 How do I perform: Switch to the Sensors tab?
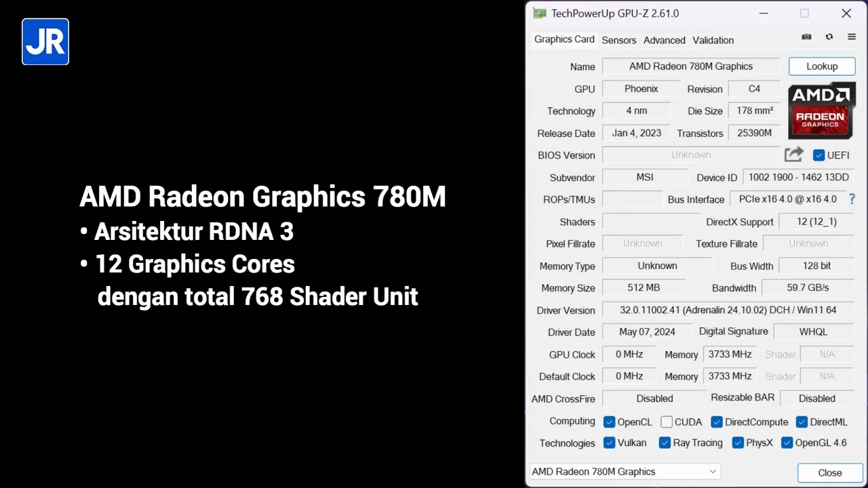(x=619, y=40)
